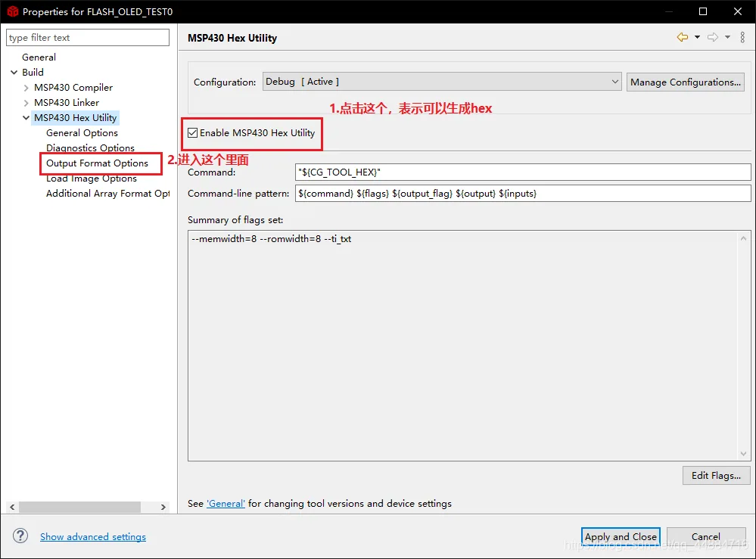
Task: Click the Edit Flags button
Action: click(716, 476)
